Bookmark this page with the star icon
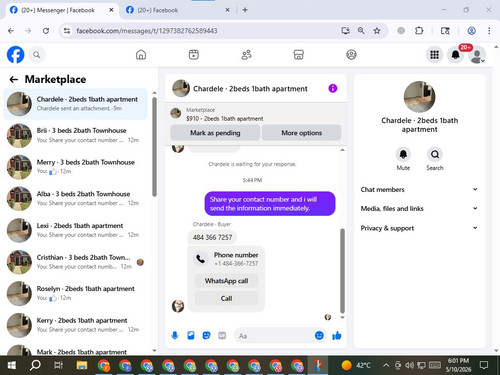Image resolution: width=500 pixels, height=375 pixels. pyautogui.click(x=377, y=31)
